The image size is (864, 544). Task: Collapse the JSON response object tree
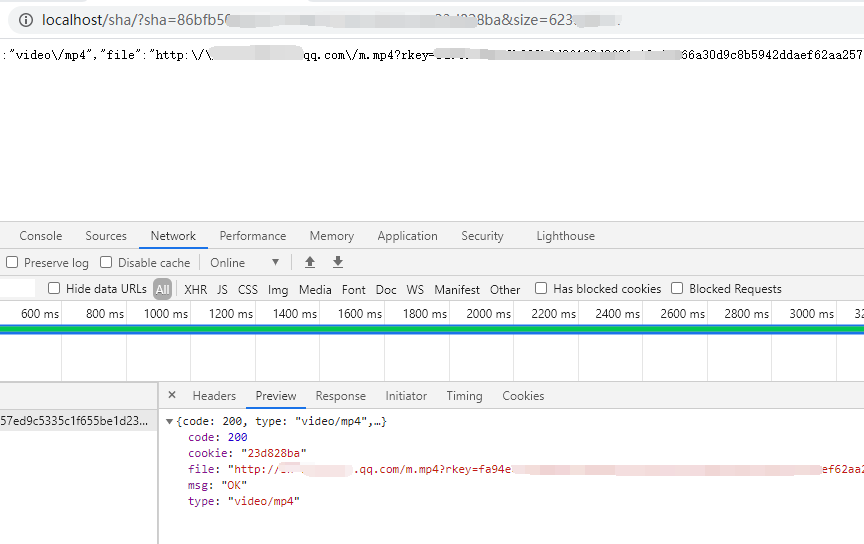[169, 422]
